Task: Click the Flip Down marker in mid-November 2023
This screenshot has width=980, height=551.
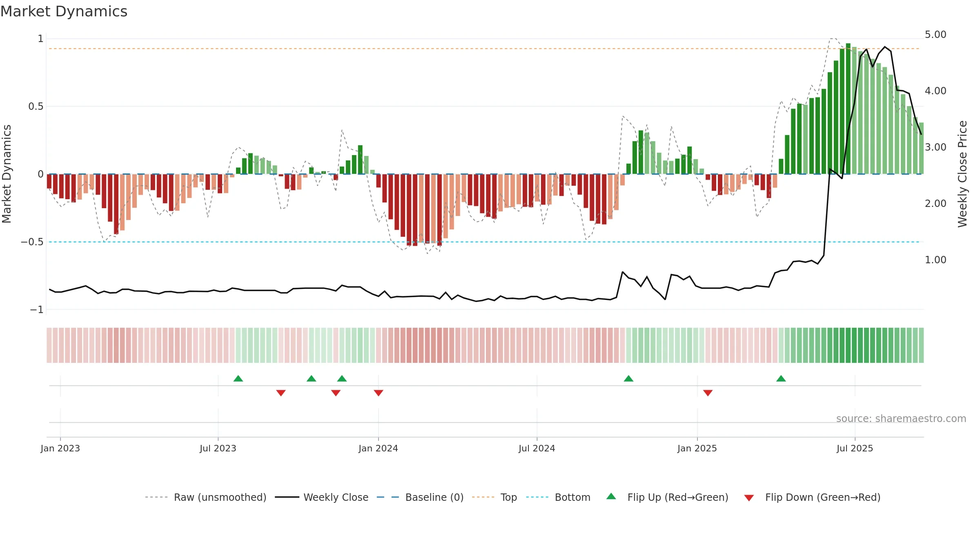Action: (336, 393)
